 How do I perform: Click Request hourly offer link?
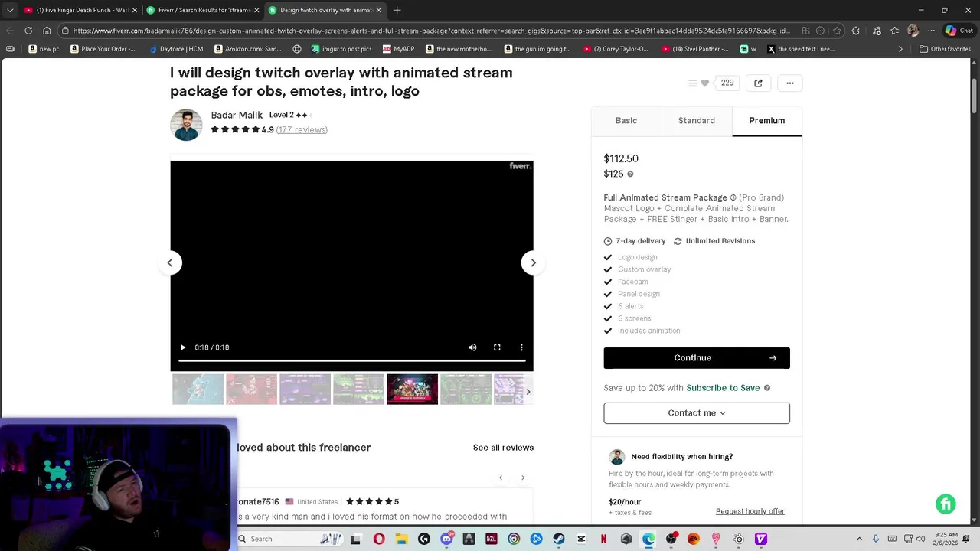tap(750, 511)
